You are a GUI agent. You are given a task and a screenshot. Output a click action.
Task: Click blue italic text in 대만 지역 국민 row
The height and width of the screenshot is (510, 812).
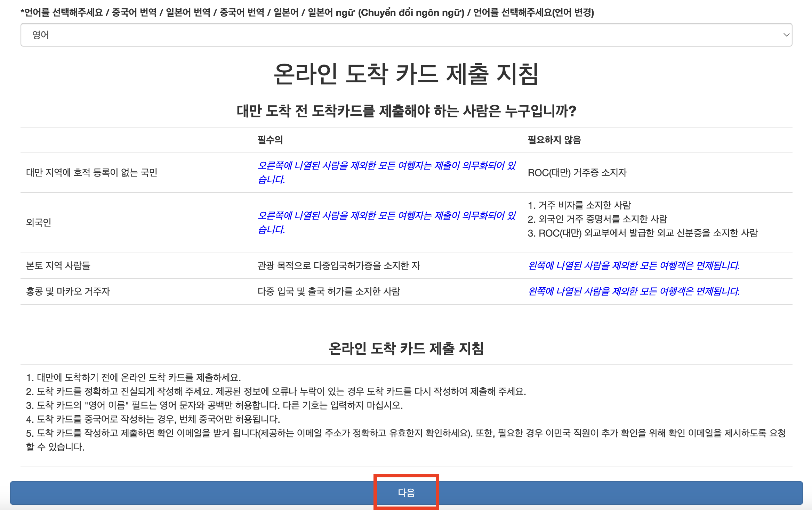(x=386, y=172)
